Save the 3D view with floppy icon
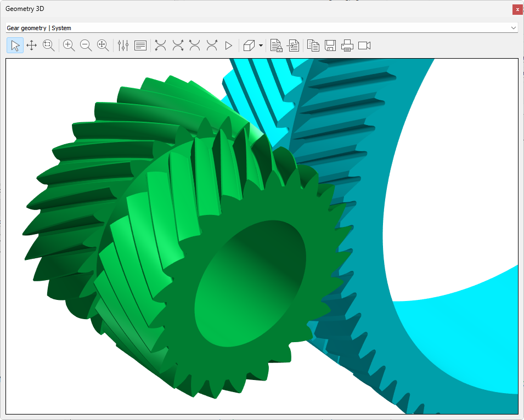Viewport: 524px width, 420px height. pyautogui.click(x=330, y=46)
